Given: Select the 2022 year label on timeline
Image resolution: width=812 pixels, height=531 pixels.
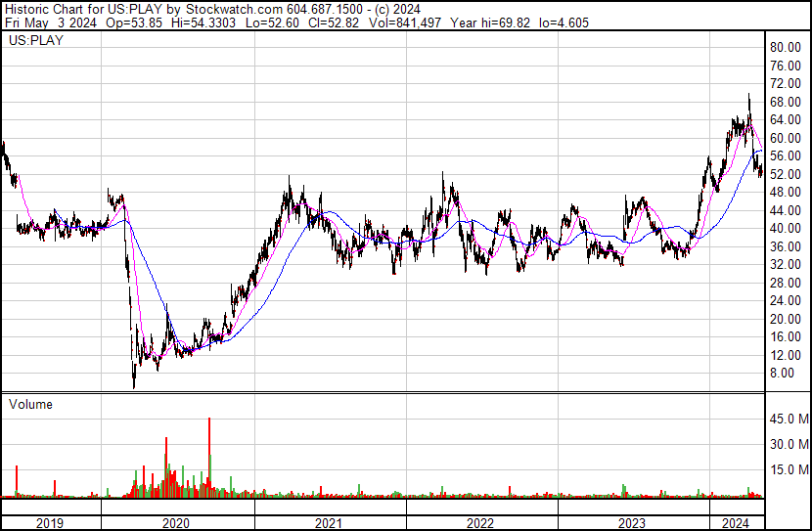Looking at the screenshot, I should coord(480,523).
